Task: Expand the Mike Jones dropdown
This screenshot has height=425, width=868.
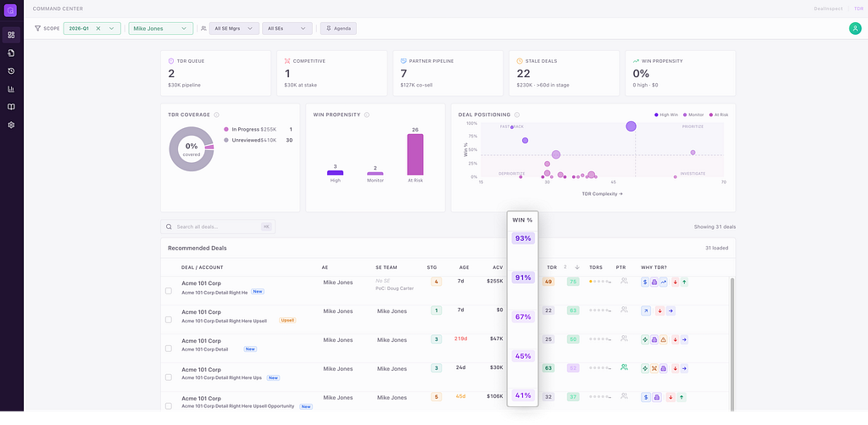Action: pos(160,28)
